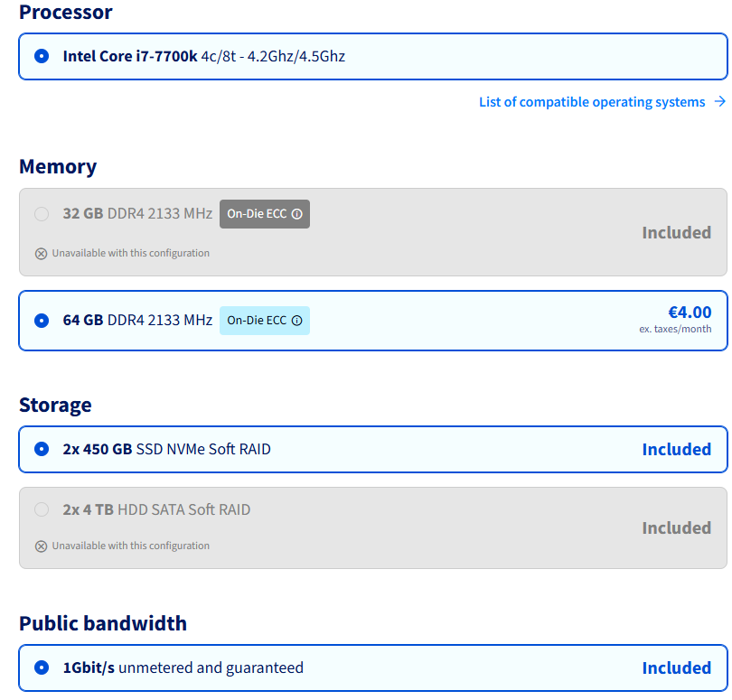Viewport: 732px width, 700px height.
Task: Click arrow icon beside compatible operating systems
Action: (x=719, y=102)
